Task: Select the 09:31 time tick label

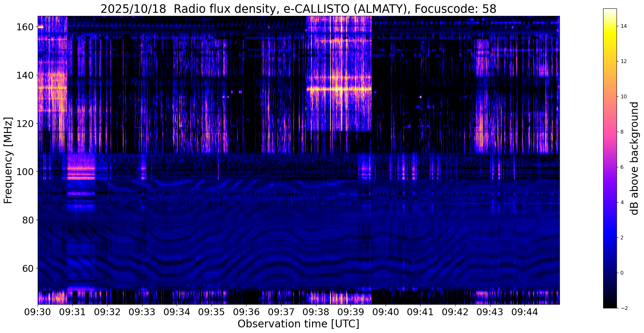Action: (73, 312)
